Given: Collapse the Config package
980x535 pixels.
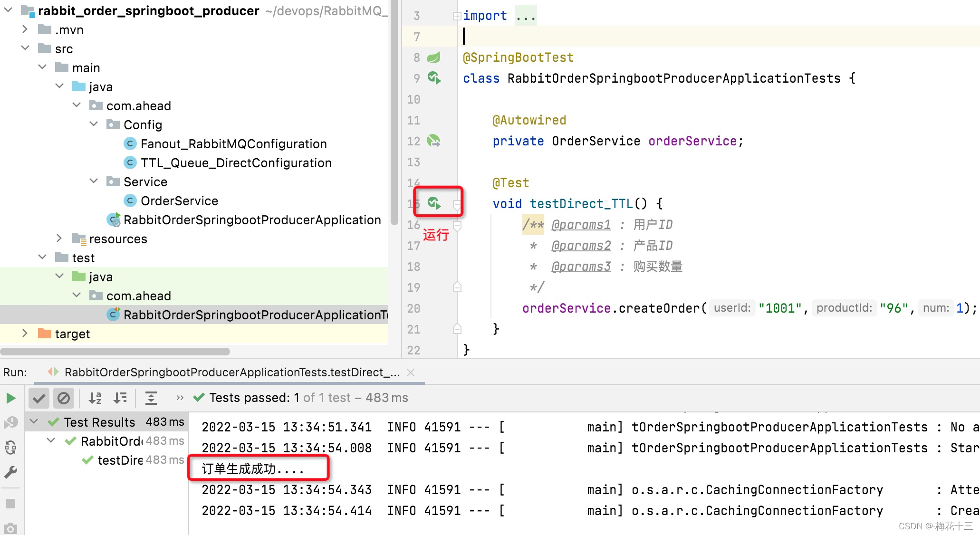Looking at the screenshot, I should (x=94, y=124).
